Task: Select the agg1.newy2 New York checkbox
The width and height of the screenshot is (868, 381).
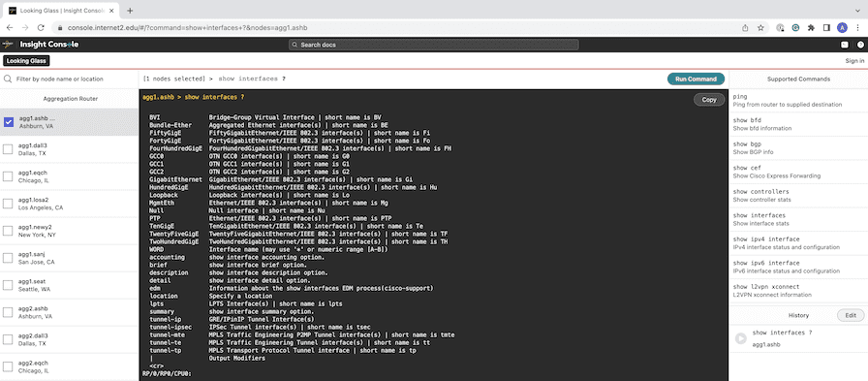Action: click(9, 231)
